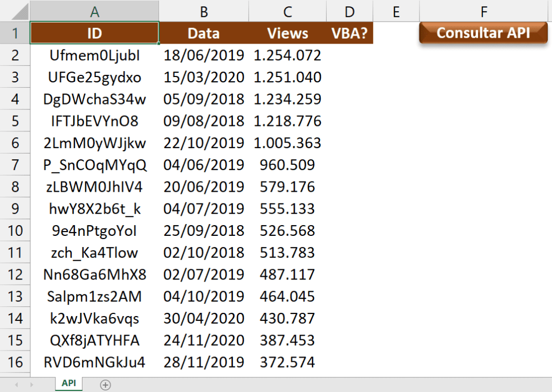The image size is (552, 392).
Task: Select the row 1 header
Action: [x=15, y=32]
